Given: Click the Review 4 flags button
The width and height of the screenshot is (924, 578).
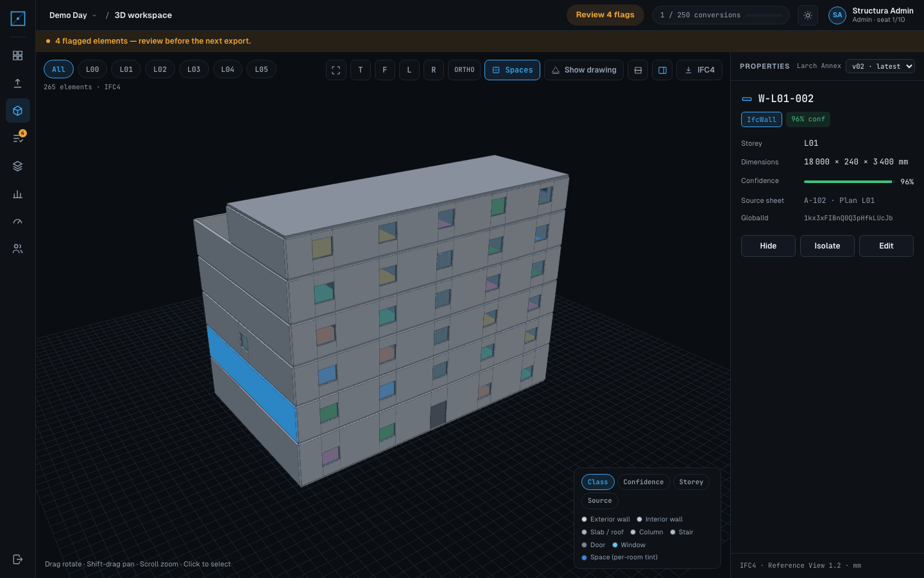Looking at the screenshot, I should 605,15.
